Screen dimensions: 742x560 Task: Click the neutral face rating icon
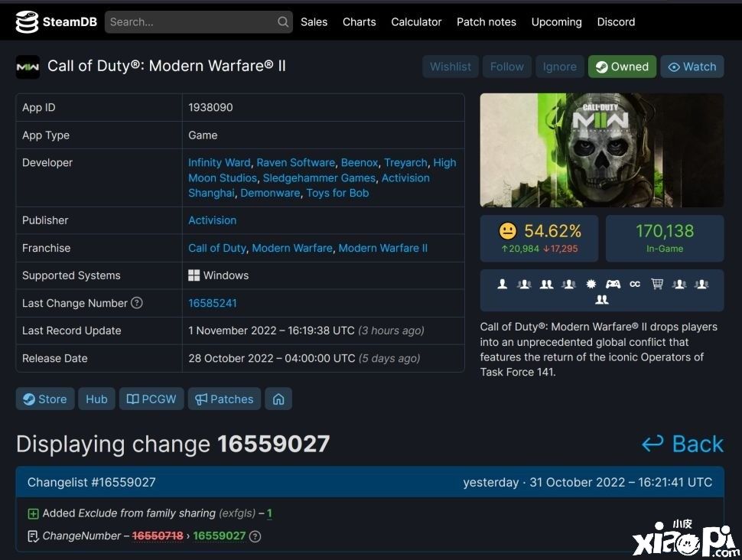click(x=508, y=231)
